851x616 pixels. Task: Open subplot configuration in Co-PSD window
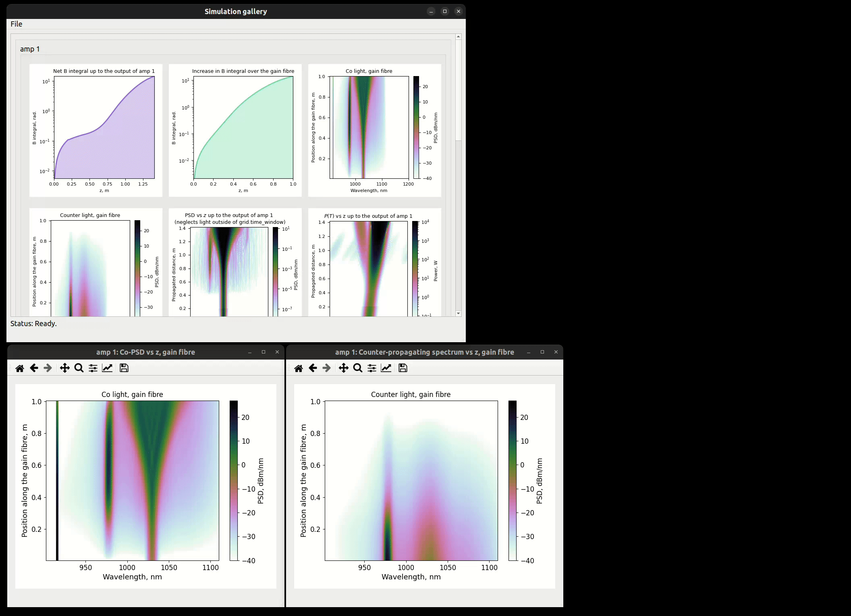93,368
